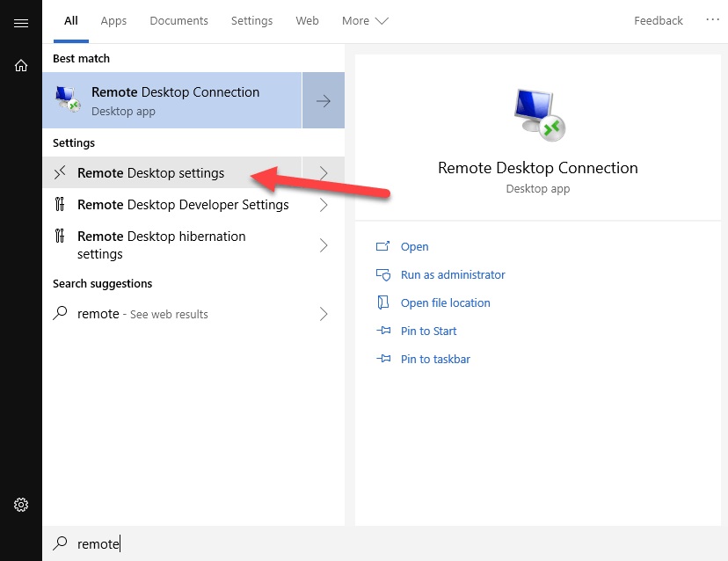Switch to the Documents tab
Image resolution: width=728 pixels, height=561 pixels.
pyautogui.click(x=178, y=21)
